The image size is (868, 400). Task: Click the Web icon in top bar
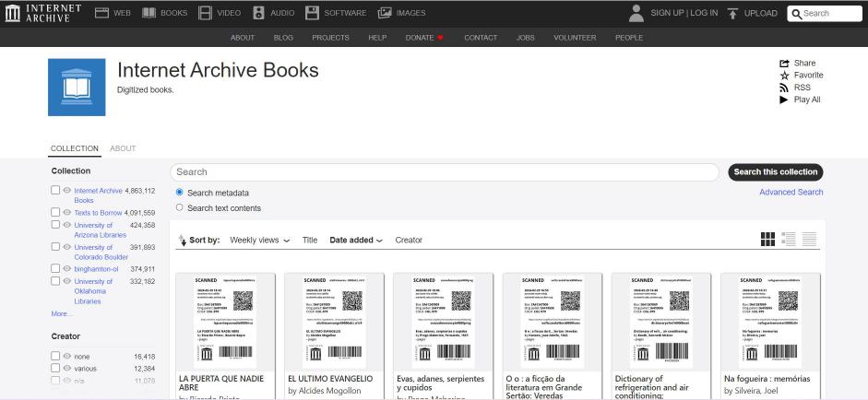[x=101, y=13]
